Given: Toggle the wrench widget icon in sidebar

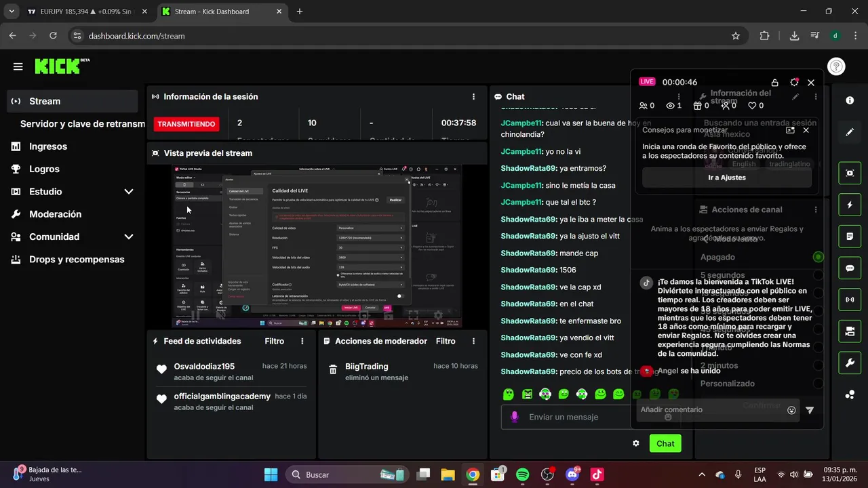Looking at the screenshot, I should pyautogui.click(x=850, y=363).
